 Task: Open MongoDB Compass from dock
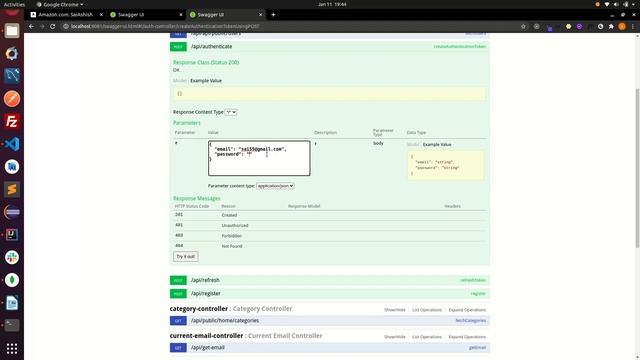(12, 280)
